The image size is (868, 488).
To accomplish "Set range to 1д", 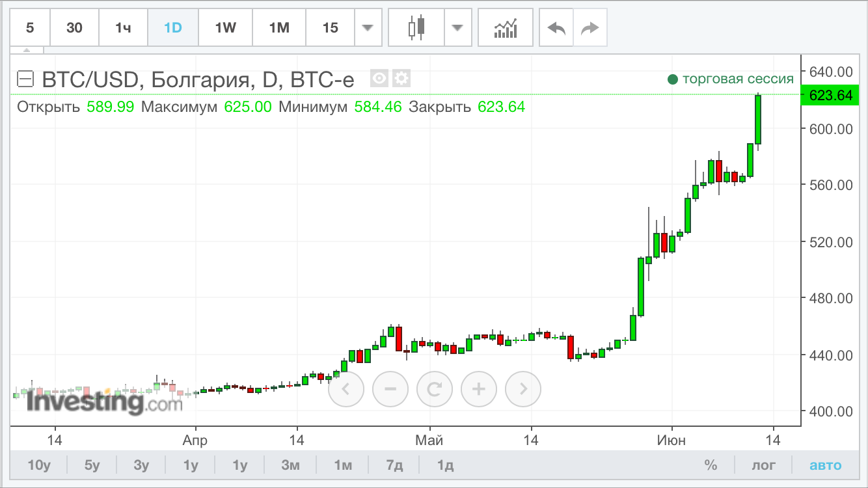I will 445,465.
